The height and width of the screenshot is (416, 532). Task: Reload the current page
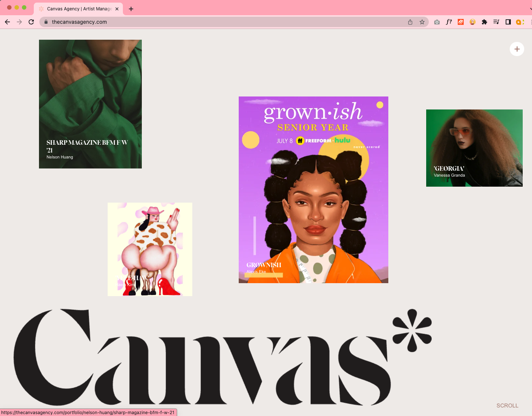[x=31, y=22]
